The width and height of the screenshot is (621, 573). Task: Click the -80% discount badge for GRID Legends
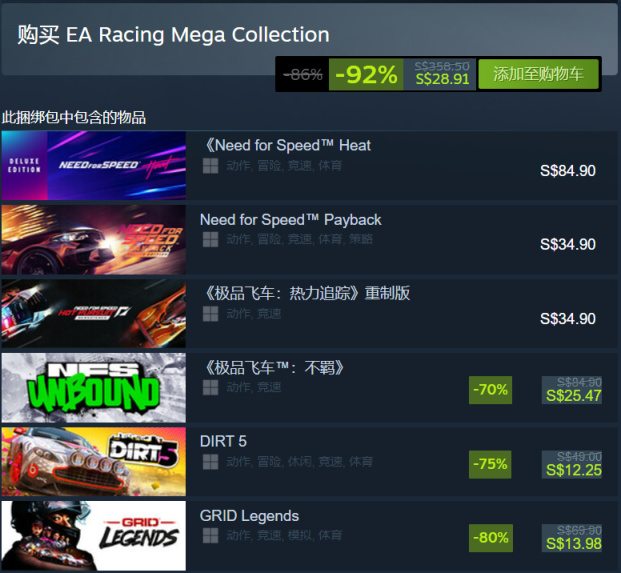click(x=491, y=538)
